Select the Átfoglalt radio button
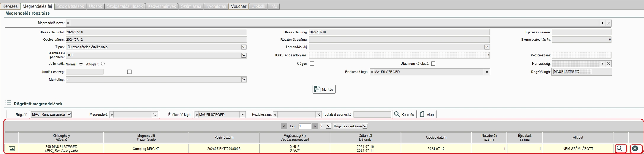644x154 pixels. (x=103, y=64)
